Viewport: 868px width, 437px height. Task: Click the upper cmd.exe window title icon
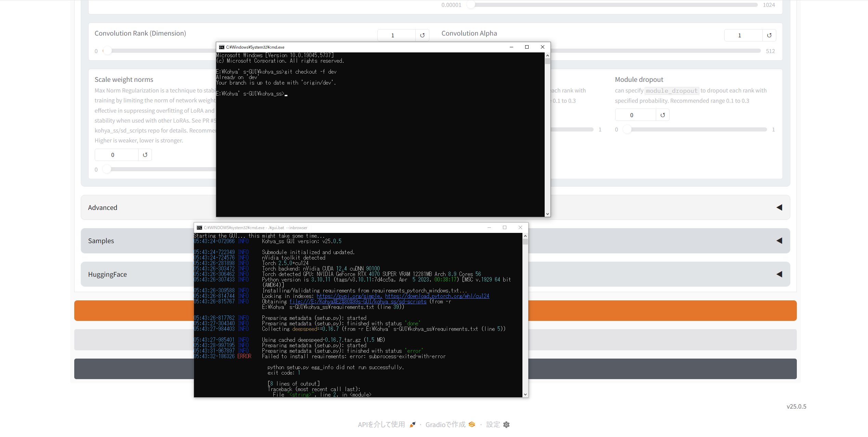tap(222, 47)
